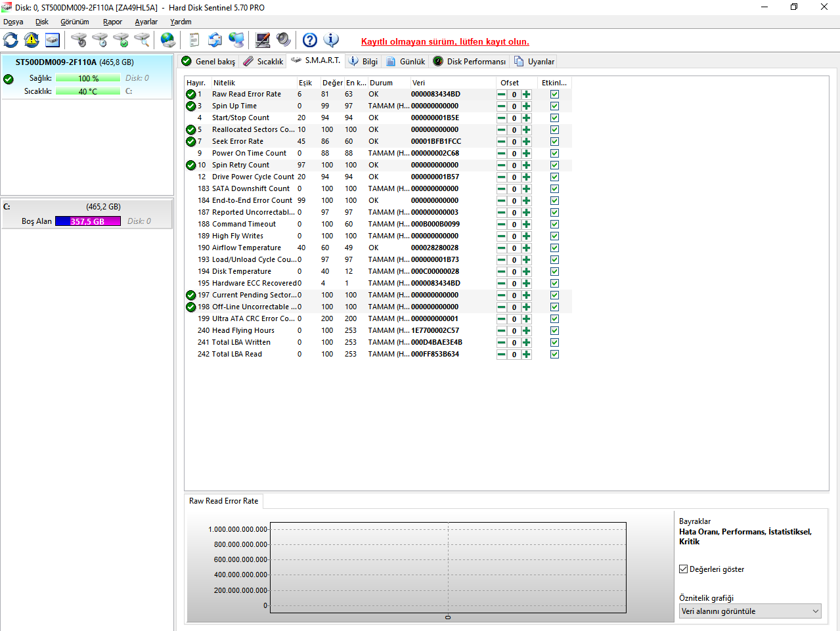Toggle enabled checkbox for Ultra ATA CRC Error

tap(554, 319)
